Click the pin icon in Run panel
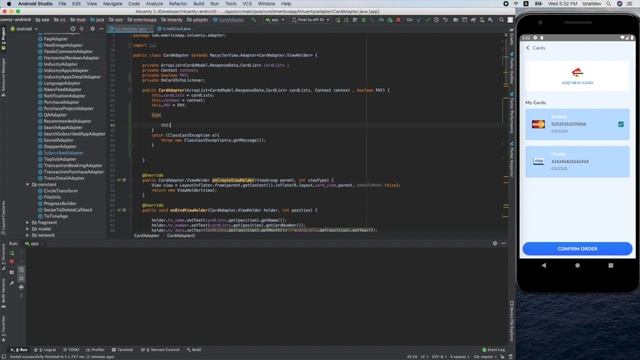Image resolution: width=640 pixels, height=360 pixels. coord(12,283)
